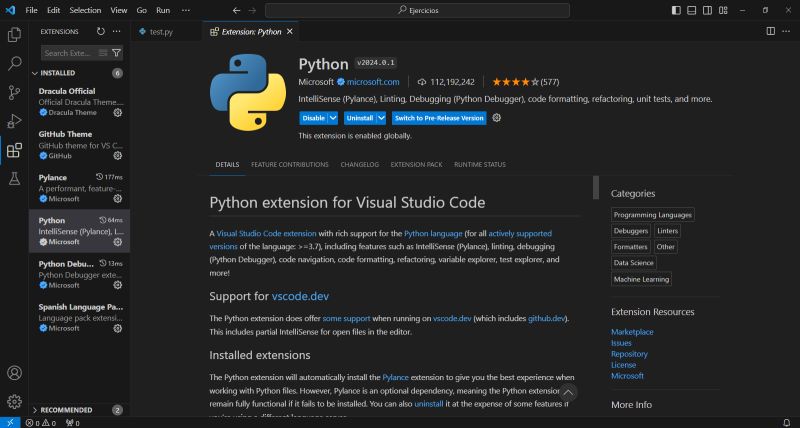Open the Edit menu
Viewport: 800px width, 428px height.
point(53,10)
